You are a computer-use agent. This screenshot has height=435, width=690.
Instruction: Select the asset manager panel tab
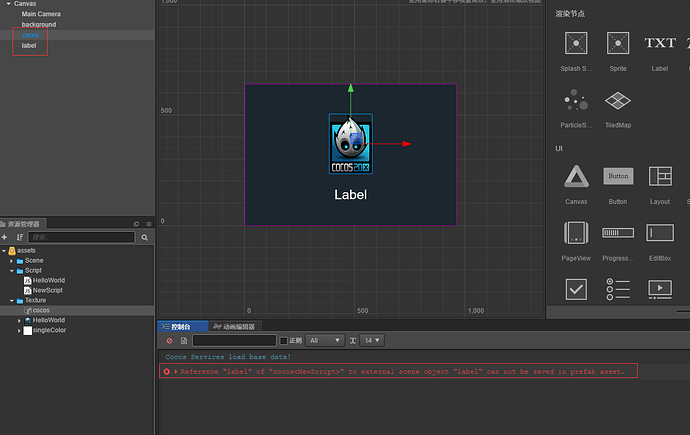23,224
